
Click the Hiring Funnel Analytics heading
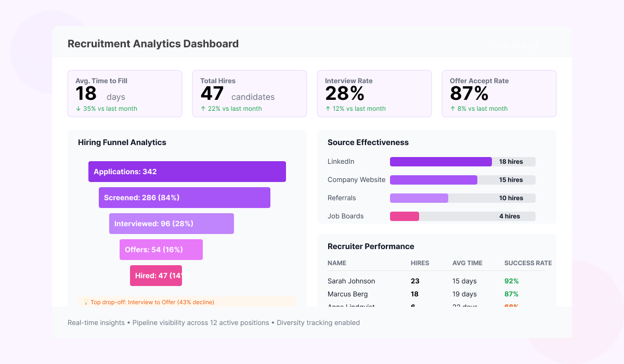click(x=122, y=142)
